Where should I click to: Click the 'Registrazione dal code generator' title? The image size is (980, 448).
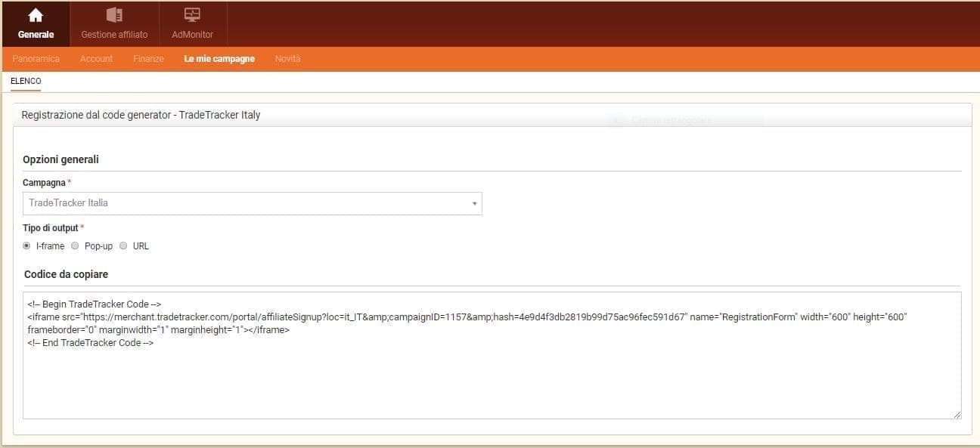click(141, 115)
